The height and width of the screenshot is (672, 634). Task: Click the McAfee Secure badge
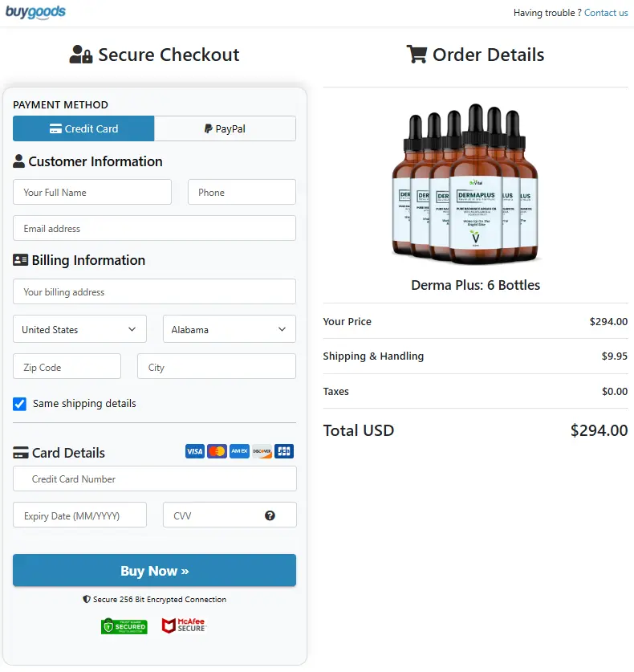point(184,625)
